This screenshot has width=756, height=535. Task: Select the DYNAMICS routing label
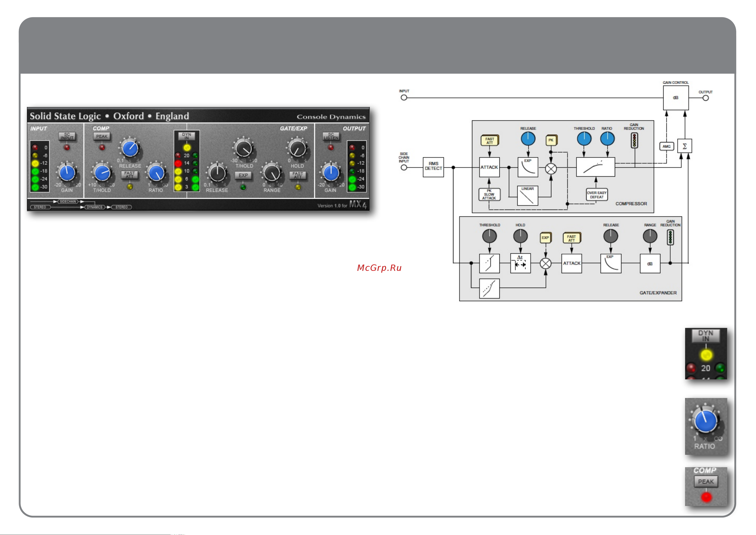coord(95,207)
